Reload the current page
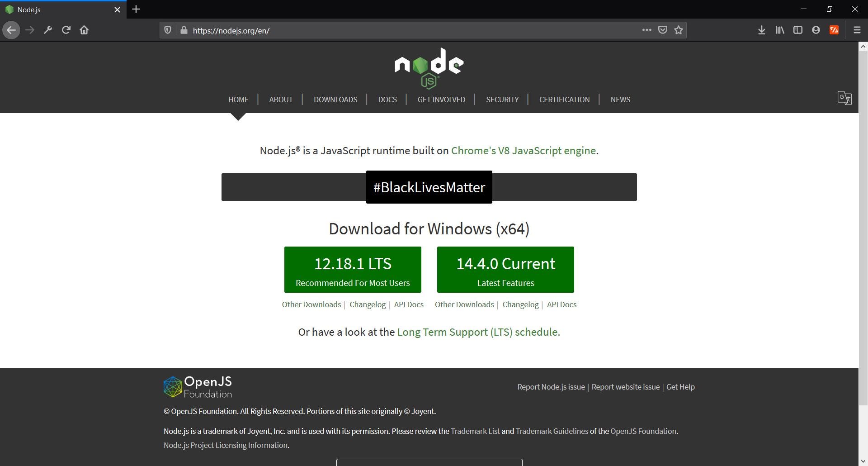The height and width of the screenshot is (466, 868). click(66, 30)
